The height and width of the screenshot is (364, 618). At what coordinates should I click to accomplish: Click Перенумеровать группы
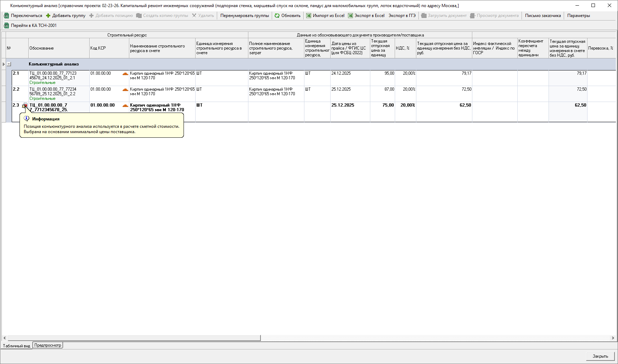point(245,16)
